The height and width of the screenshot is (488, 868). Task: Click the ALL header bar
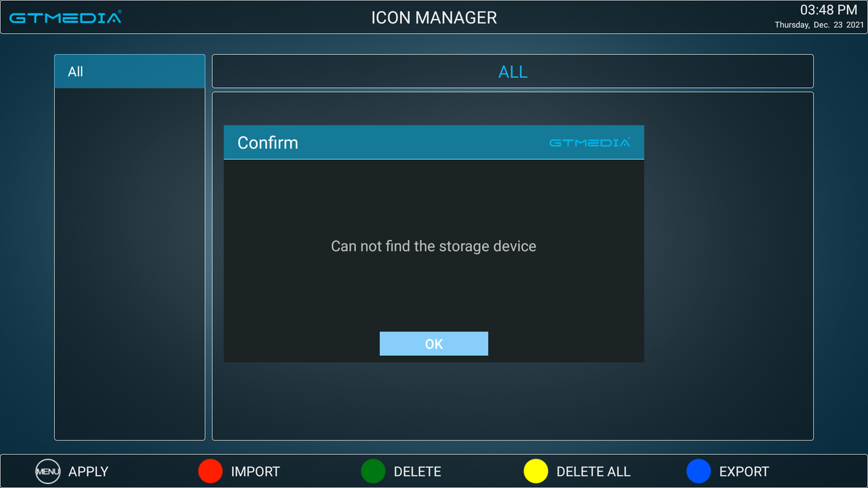[513, 72]
